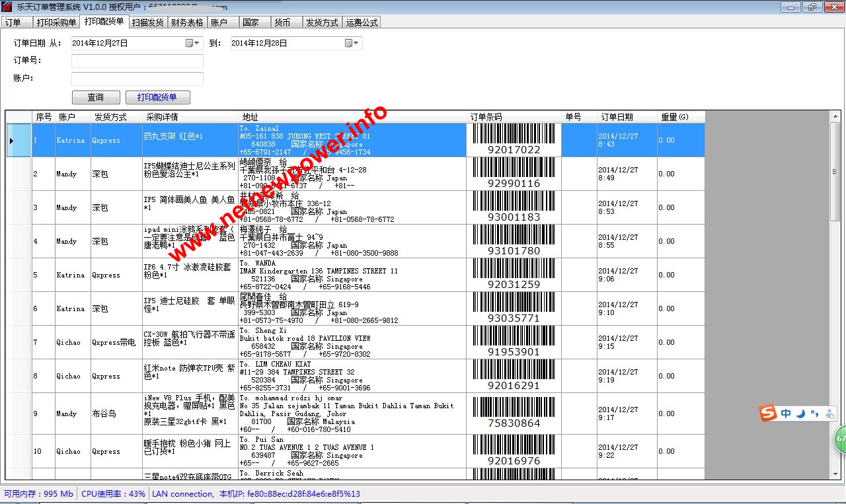Click the 重量(G) column header

click(681, 117)
